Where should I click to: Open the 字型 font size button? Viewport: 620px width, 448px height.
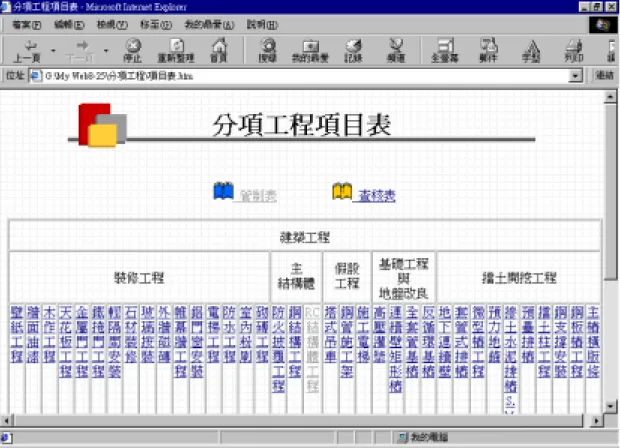click(531, 51)
